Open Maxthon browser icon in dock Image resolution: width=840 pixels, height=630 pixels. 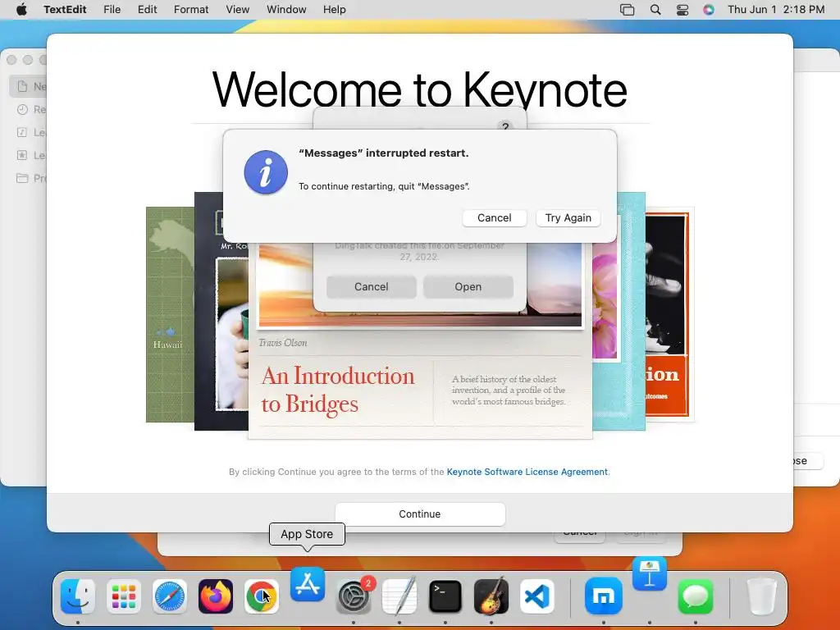604,596
